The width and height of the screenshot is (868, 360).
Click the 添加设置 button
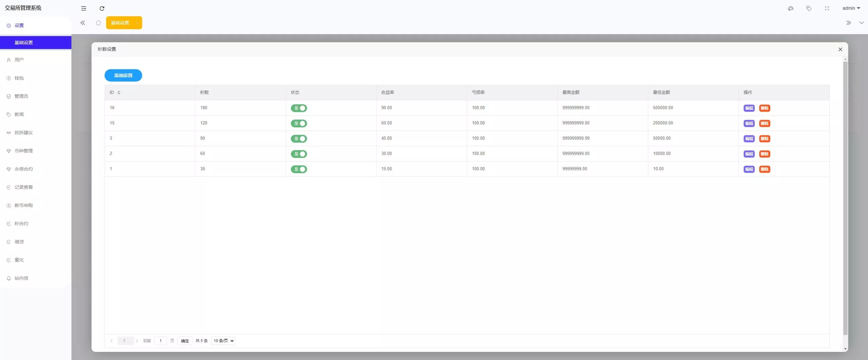point(123,75)
